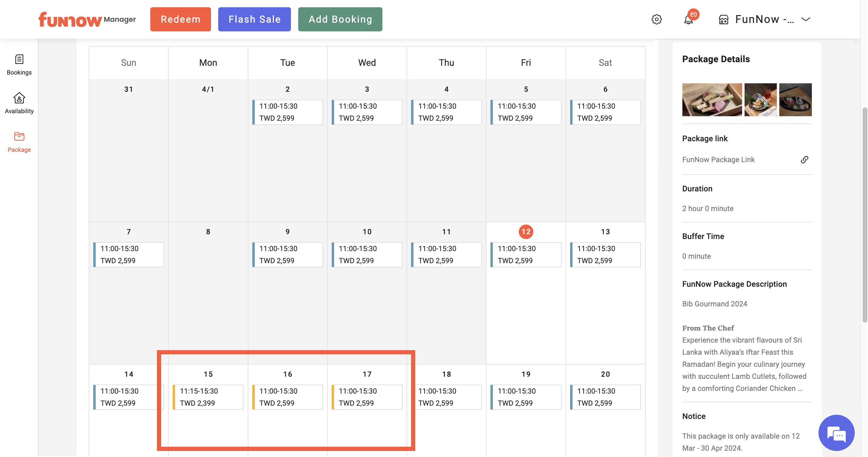868x457 pixels.
Task: Click the Redeem button
Action: click(x=180, y=19)
